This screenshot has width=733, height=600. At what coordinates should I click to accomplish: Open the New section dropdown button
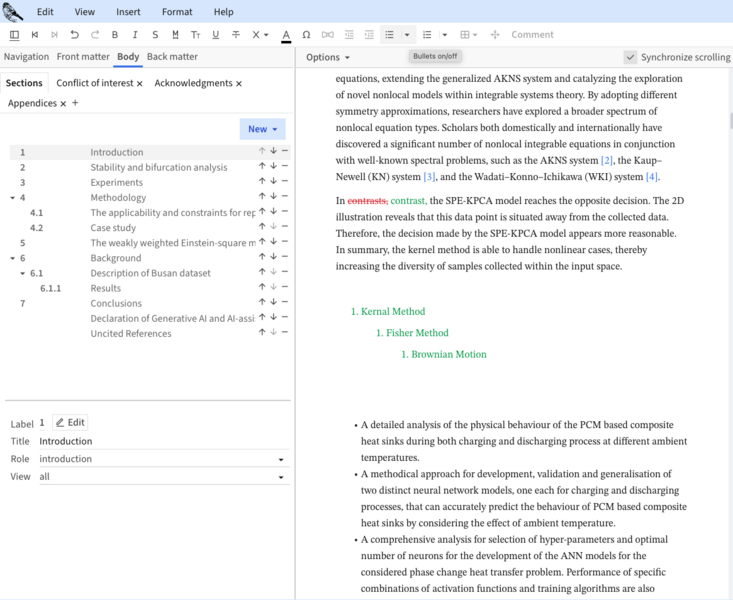[x=262, y=129]
